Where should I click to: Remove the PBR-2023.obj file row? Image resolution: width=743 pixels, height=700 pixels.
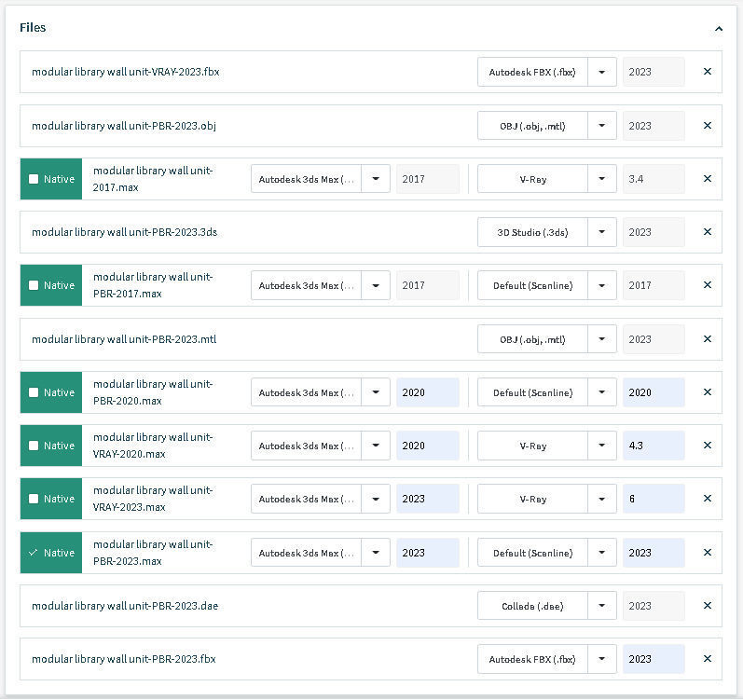click(708, 126)
